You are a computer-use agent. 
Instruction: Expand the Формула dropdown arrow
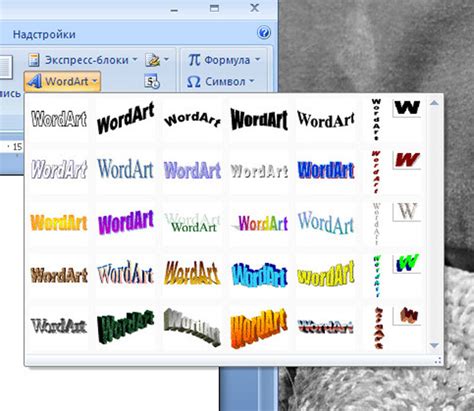pyautogui.click(x=257, y=60)
